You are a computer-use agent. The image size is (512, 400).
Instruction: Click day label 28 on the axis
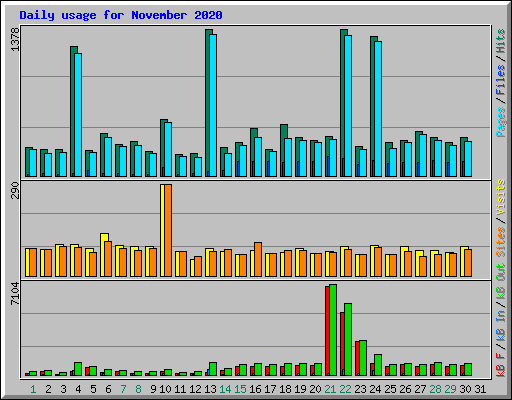point(435,389)
